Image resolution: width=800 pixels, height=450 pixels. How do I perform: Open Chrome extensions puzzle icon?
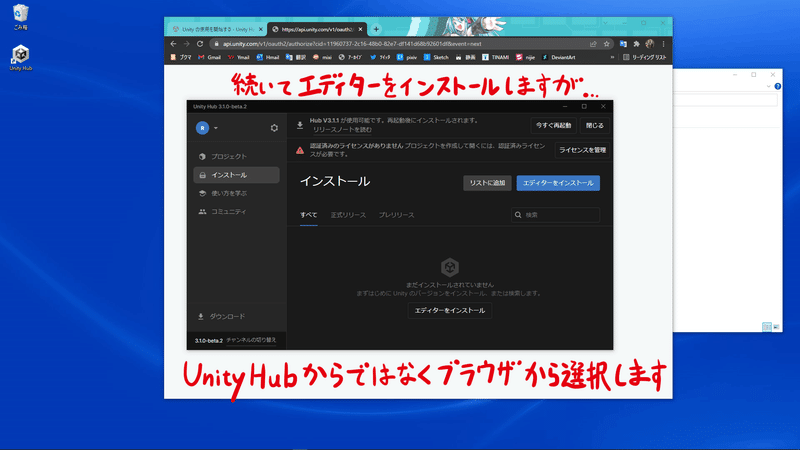636,44
